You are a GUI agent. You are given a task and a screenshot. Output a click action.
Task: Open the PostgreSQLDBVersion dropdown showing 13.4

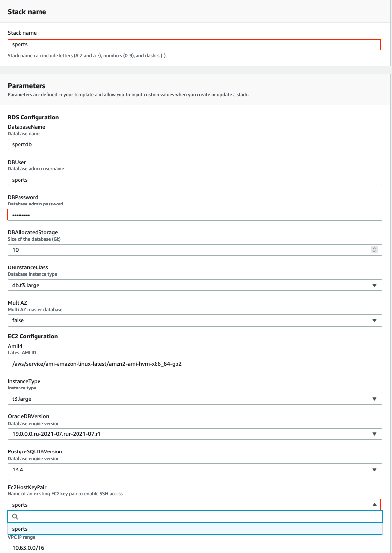tap(374, 470)
